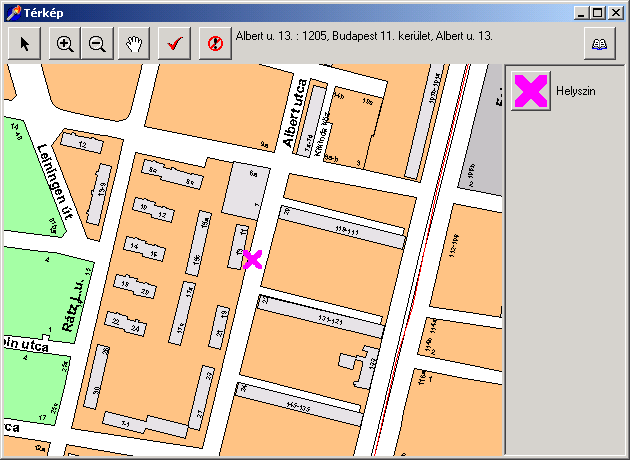The height and width of the screenshot is (460, 630).
Task: Activate the hand pan tool
Action: click(135, 44)
